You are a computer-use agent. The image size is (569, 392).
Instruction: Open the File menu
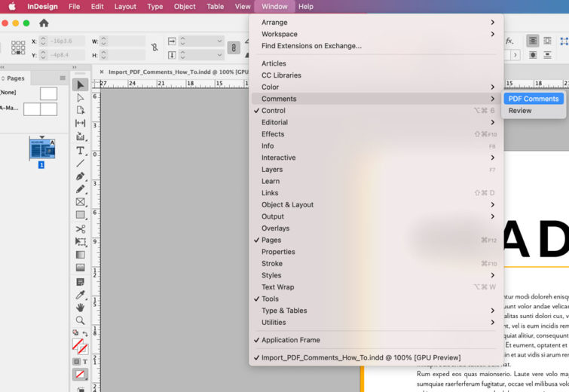[74, 7]
